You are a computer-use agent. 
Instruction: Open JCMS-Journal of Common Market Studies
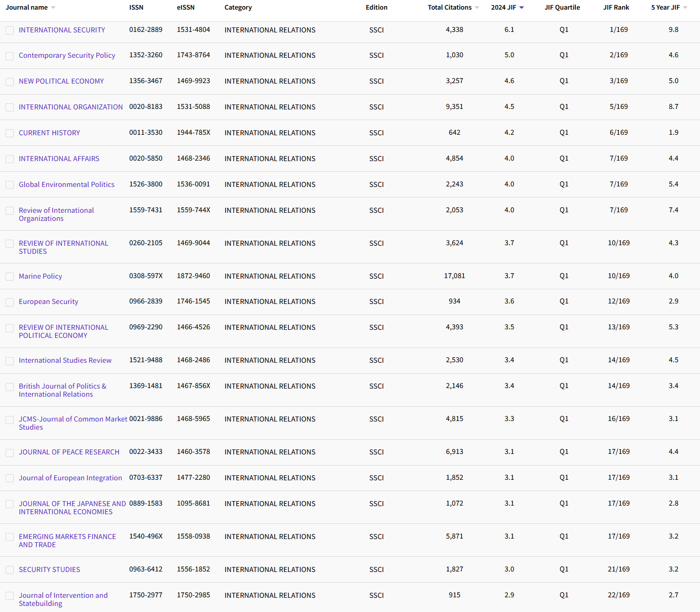(x=73, y=423)
